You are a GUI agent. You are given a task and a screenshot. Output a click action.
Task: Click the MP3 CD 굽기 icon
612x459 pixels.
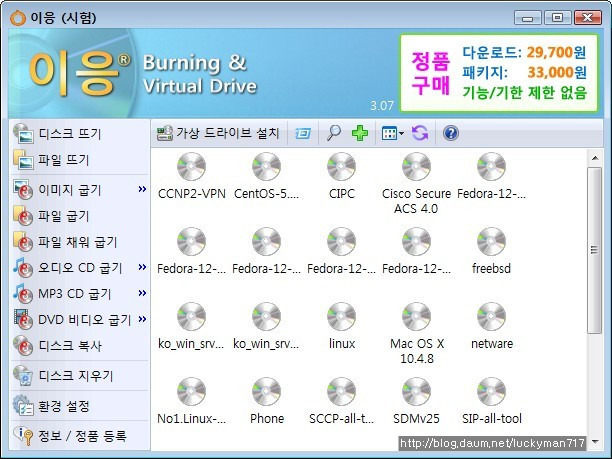point(23,294)
